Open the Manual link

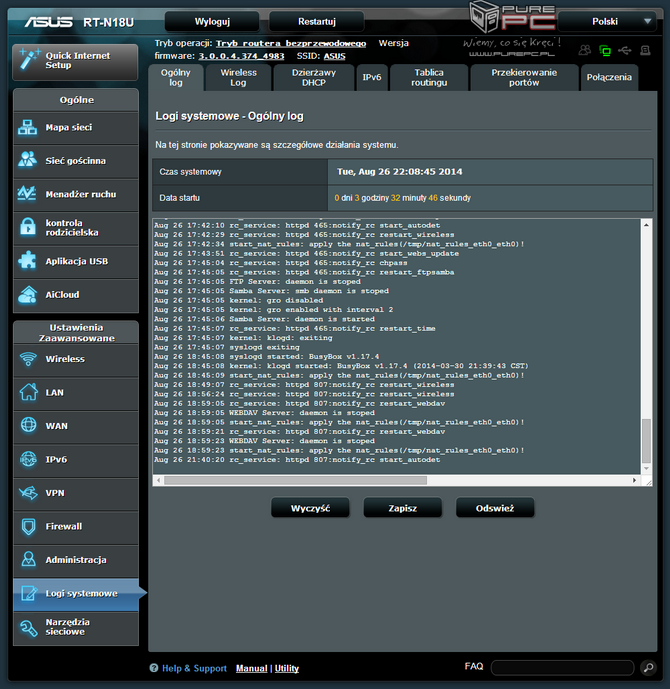(251, 668)
